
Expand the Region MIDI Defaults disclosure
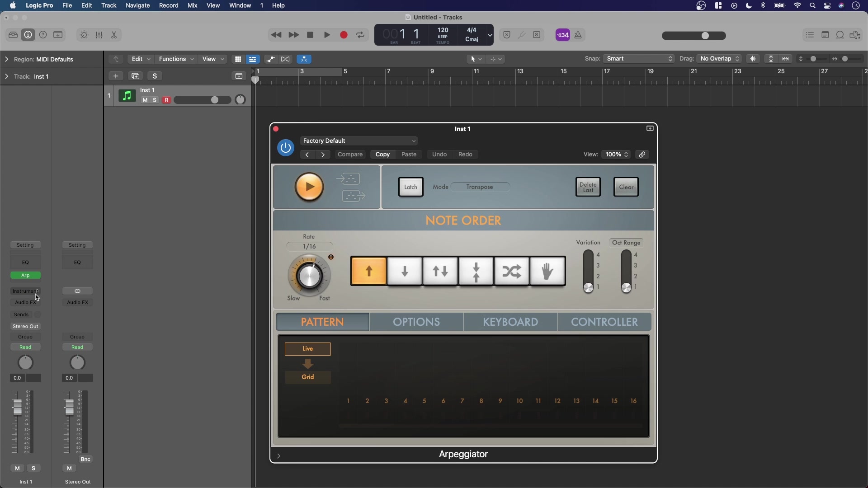6,59
